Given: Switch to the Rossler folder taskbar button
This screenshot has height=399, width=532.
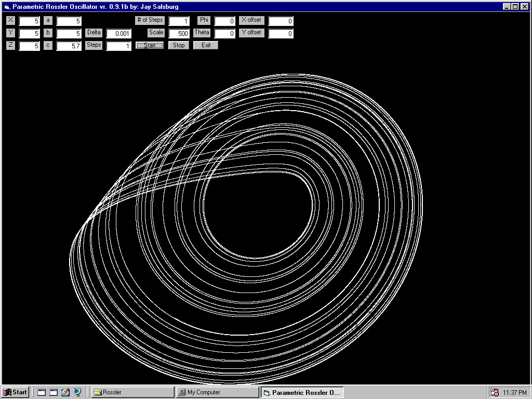Looking at the screenshot, I should click(x=132, y=392).
